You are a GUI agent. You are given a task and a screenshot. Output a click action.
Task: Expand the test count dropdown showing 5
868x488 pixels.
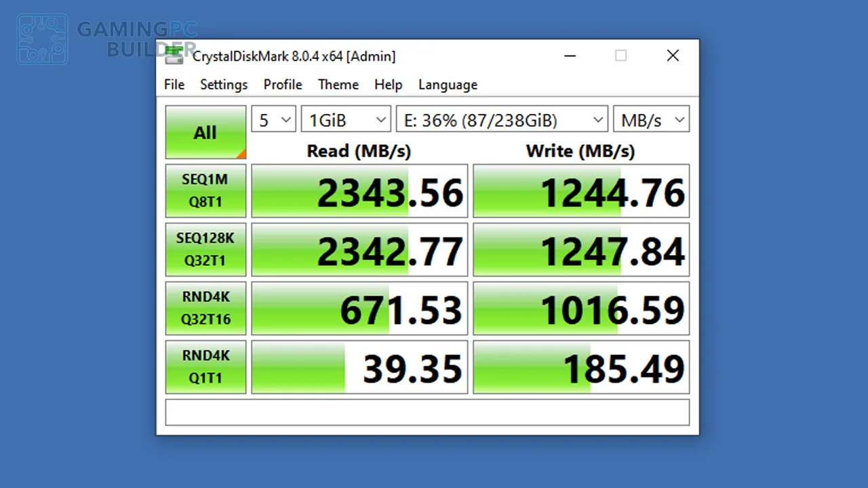coord(273,119)
